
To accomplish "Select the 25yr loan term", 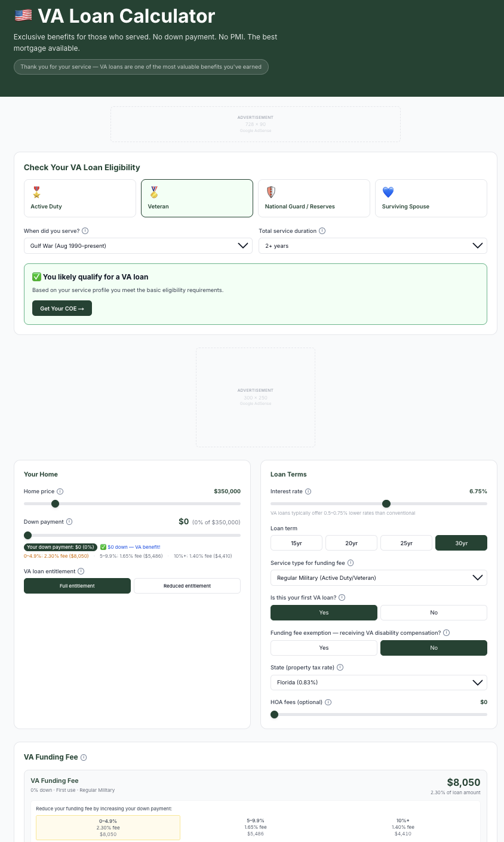I will [x=406, y=543].
